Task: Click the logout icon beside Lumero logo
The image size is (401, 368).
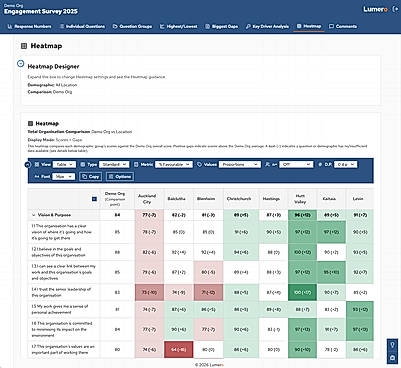Action: [x=395, y=9]
